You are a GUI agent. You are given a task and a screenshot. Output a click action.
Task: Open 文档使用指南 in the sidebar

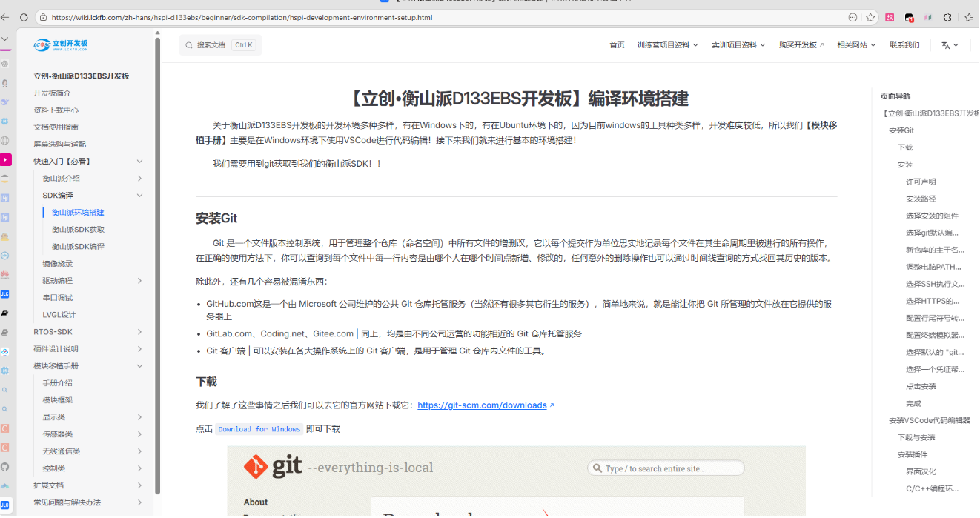click(x=56, y=127)
